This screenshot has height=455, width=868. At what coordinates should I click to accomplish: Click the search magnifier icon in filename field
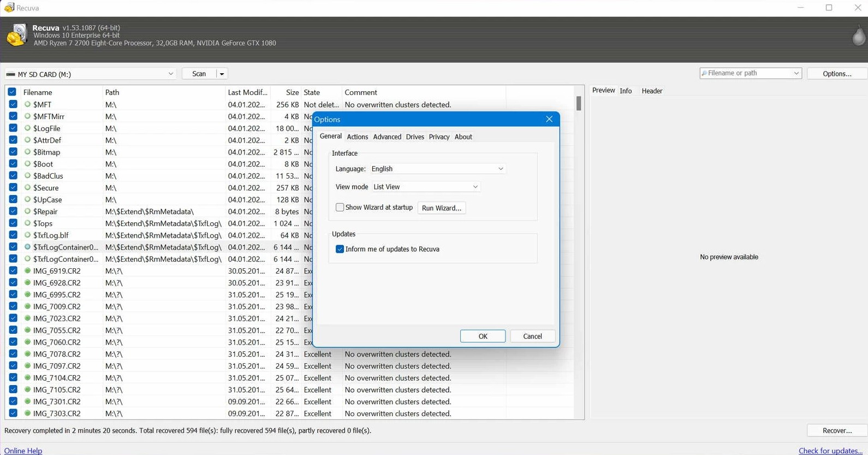tap(704, 73)
